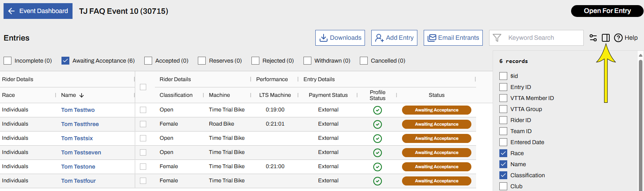This screenshot has width=644, height=191.
Task: Click the Add Entry person icon
Action: pos(379,38)
